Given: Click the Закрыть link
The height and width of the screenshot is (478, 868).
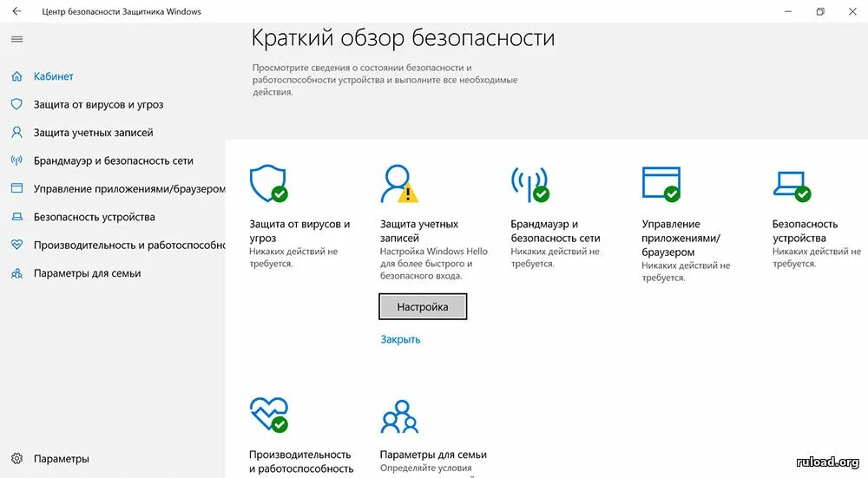Looking at the screenshot, I should click(x=400, y=339).
